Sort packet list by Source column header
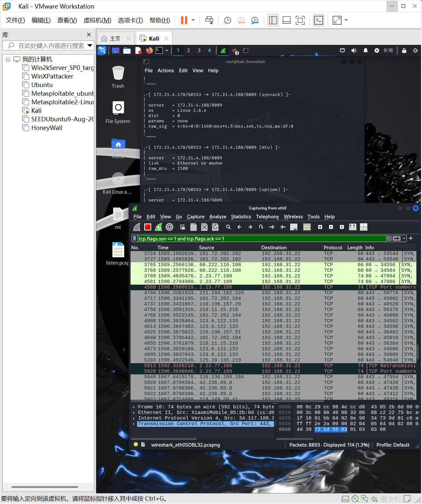Viewport: 422px width, 504px height. click(229, 247)
